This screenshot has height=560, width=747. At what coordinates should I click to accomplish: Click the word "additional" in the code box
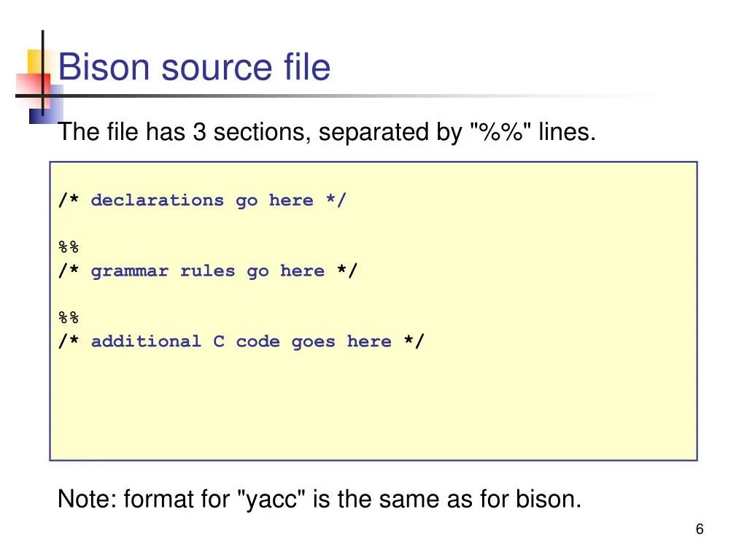[146, 341]
